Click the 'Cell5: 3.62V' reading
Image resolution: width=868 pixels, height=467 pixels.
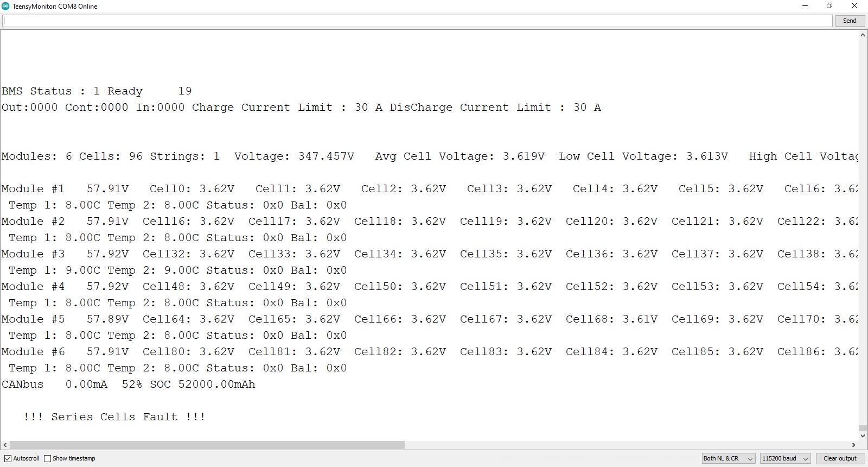coord(721,189)
